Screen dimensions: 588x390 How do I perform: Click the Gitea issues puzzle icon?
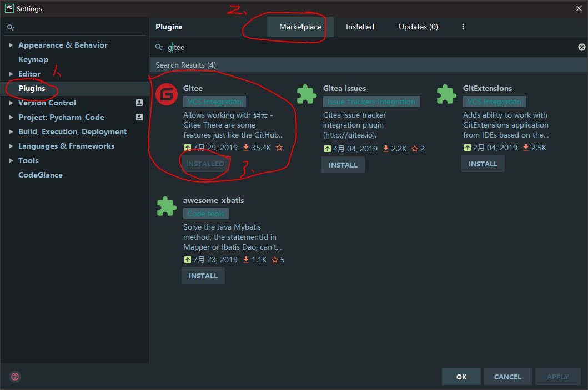(306, 94)
